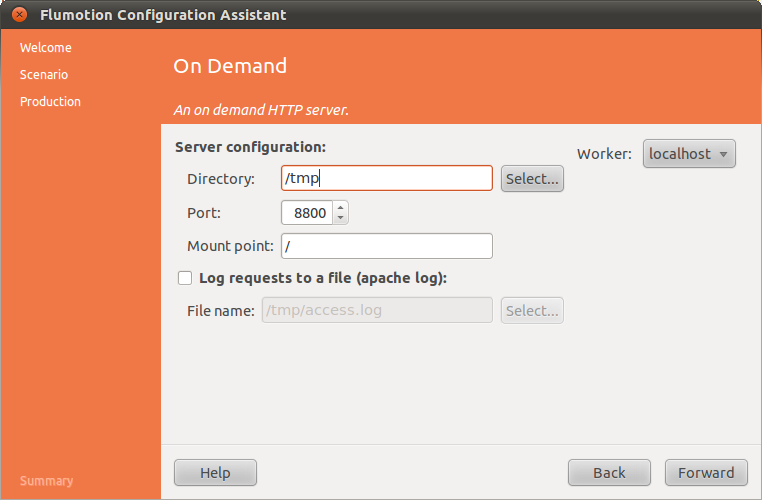Click inside the Port number field
Image resolution: width=762 pixels, height=500 pixels.
[308, 213]
